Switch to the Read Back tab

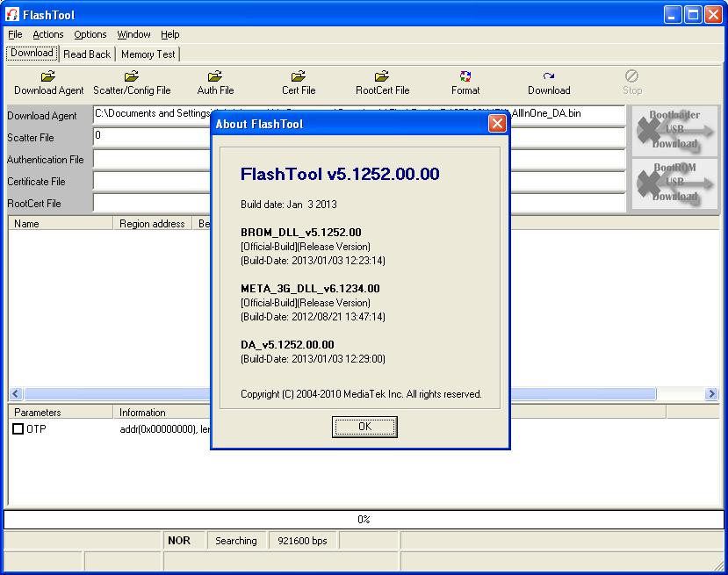click(87, 54)
